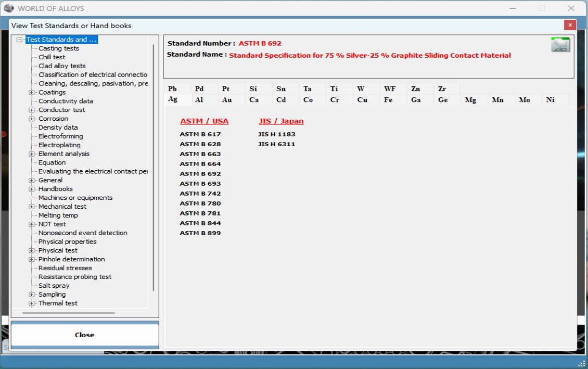Switch to the Pb element tab

pos(177,88)
